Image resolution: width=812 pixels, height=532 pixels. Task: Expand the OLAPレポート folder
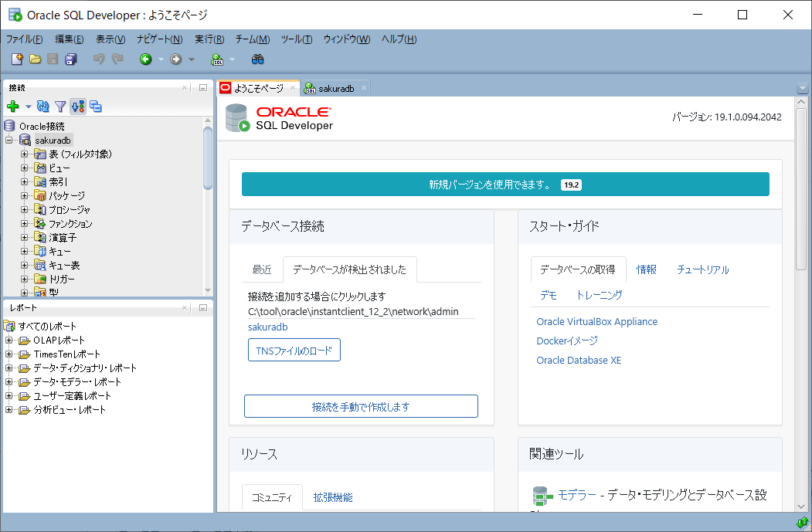pyautogui.click(x=8, y=340)
